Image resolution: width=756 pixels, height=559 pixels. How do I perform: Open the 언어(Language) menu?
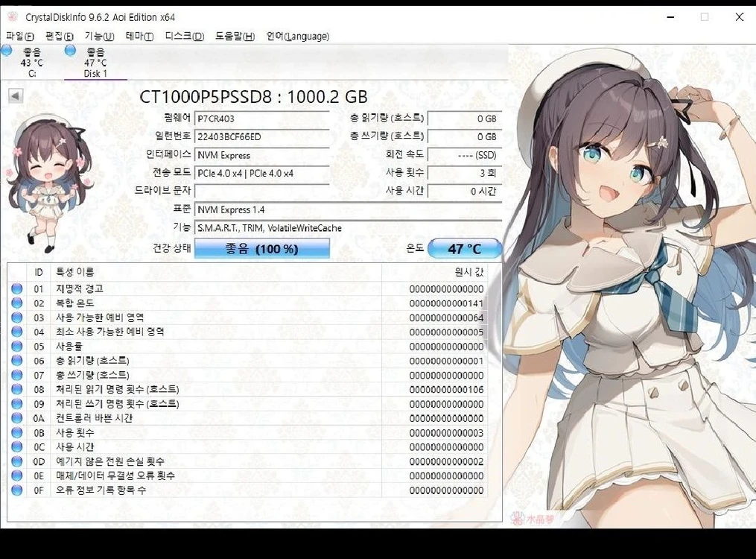pyautogui.click(x=297, y=37)
